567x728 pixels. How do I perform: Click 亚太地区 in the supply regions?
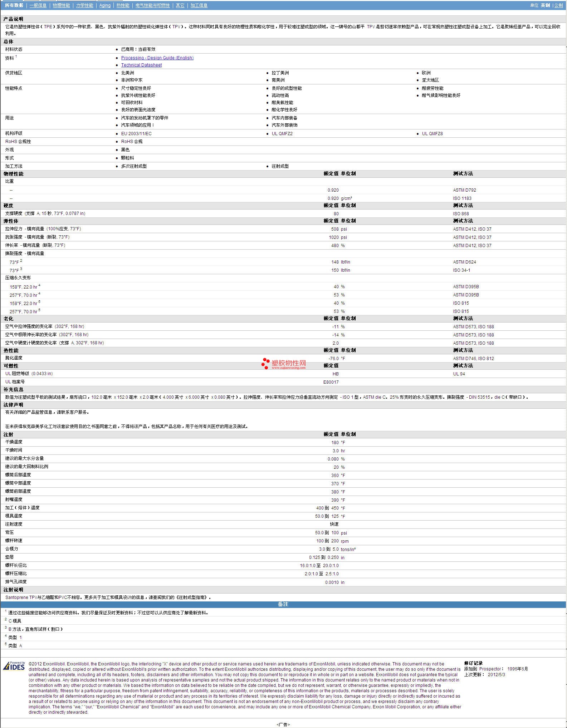click(430, 80)
